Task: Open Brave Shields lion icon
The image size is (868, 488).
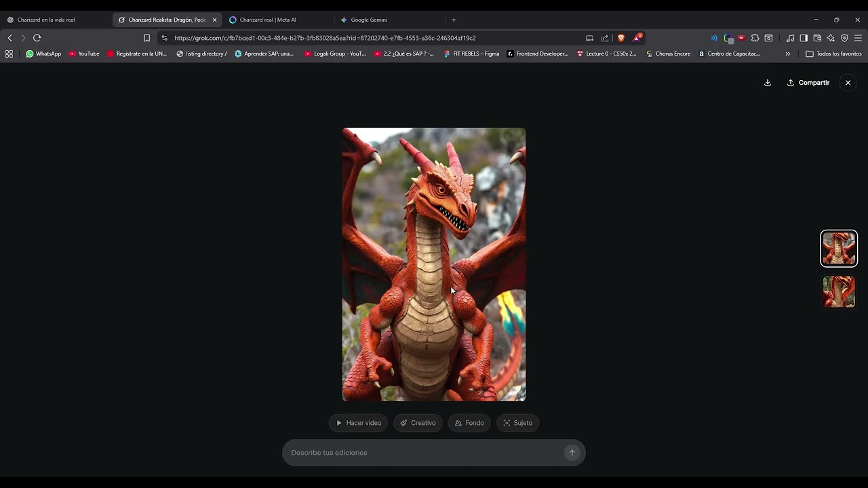Action: tap(620, 38)
